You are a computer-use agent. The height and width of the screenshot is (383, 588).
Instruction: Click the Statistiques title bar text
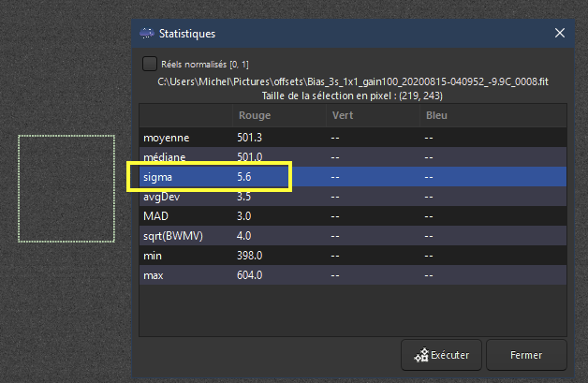(187, 34)
